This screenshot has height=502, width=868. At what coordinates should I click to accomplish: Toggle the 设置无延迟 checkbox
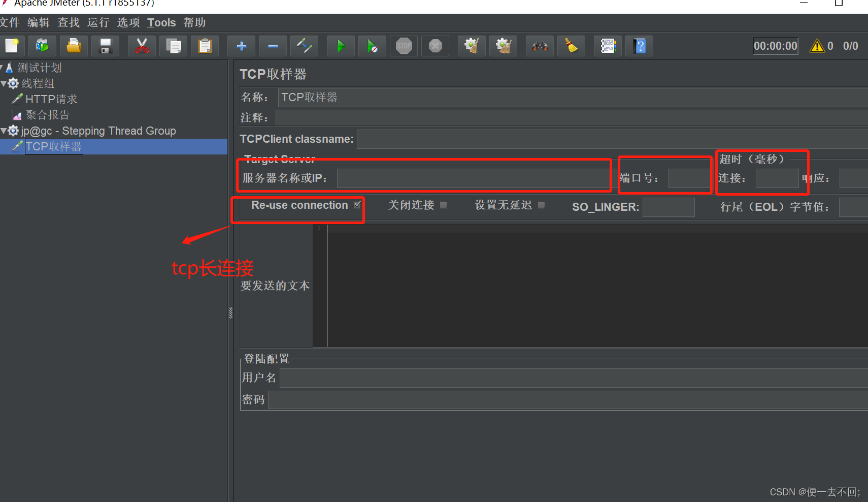point(542,204)
